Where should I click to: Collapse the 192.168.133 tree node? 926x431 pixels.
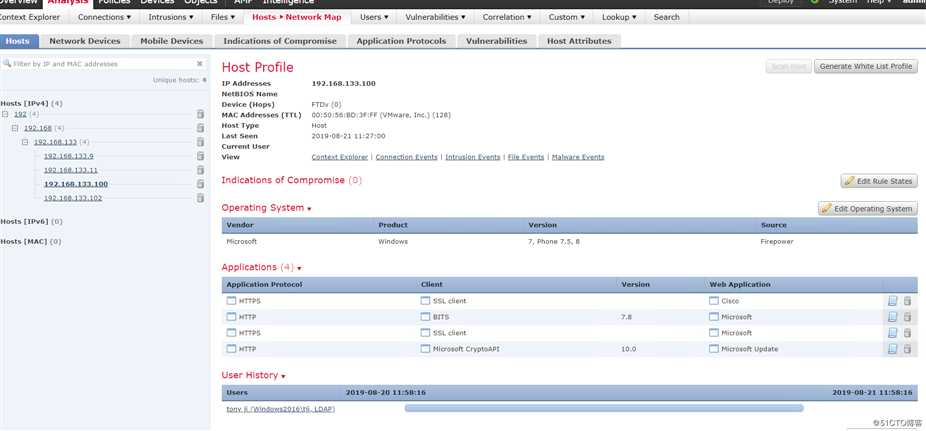click(x=25, y=142)
